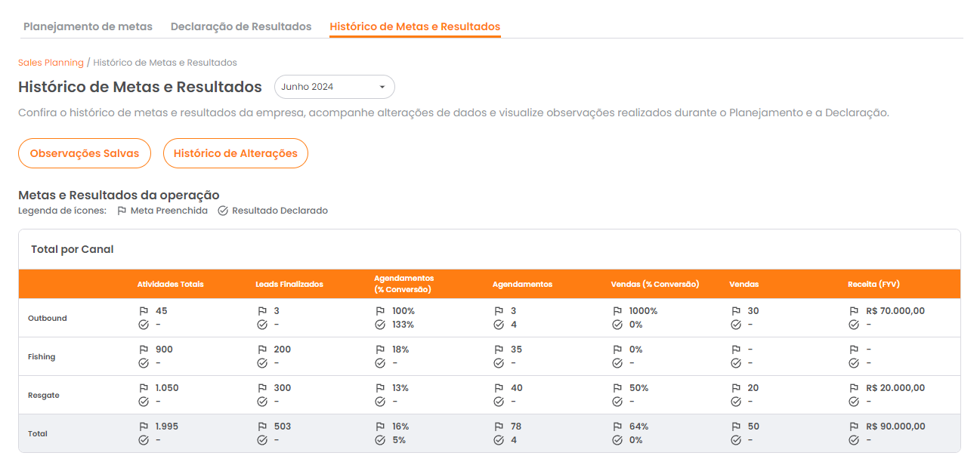Click the dropdown arrow in the month selector
980x462 pixels.
(382, 87)
